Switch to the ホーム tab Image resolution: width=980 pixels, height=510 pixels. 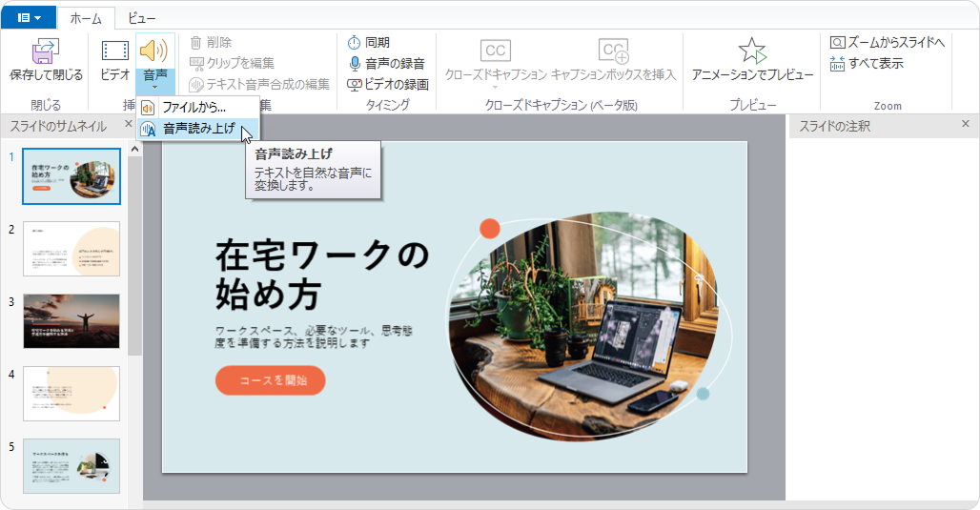coord(86,17)
